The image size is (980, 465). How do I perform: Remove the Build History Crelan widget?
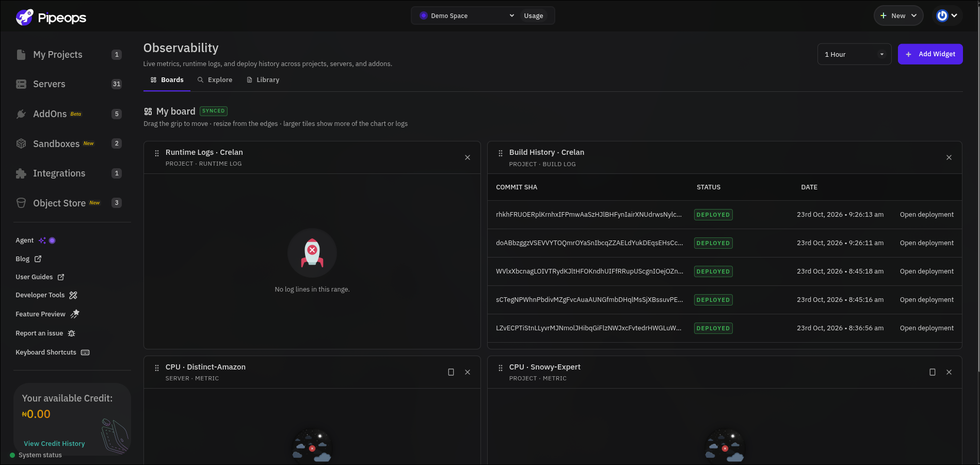click(x=949, y=157)
